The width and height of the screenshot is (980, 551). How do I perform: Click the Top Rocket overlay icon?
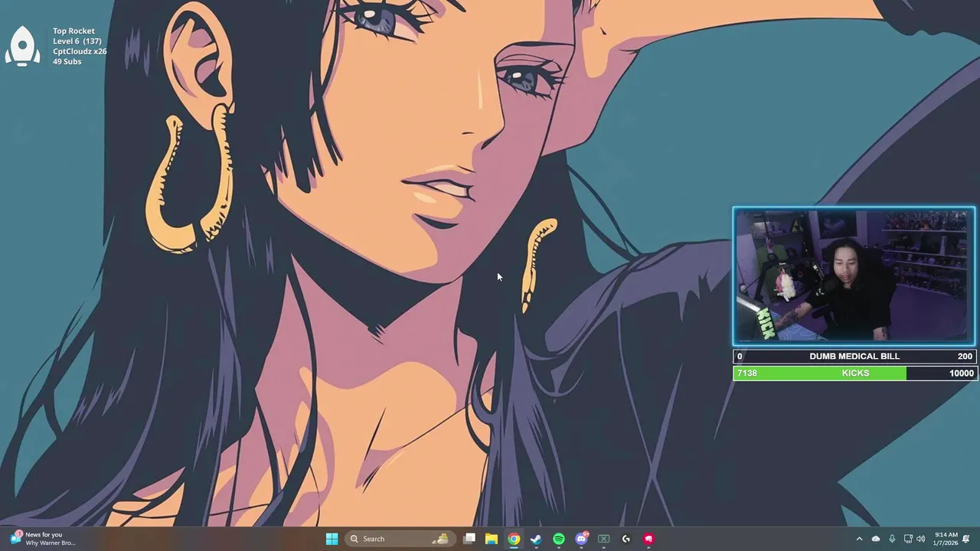tap(23, 46)
